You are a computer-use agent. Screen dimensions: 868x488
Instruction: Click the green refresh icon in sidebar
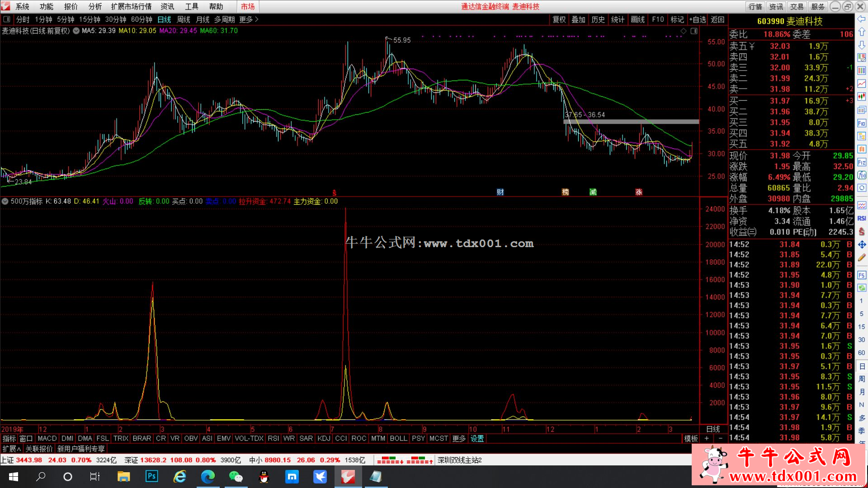(862, 288)
